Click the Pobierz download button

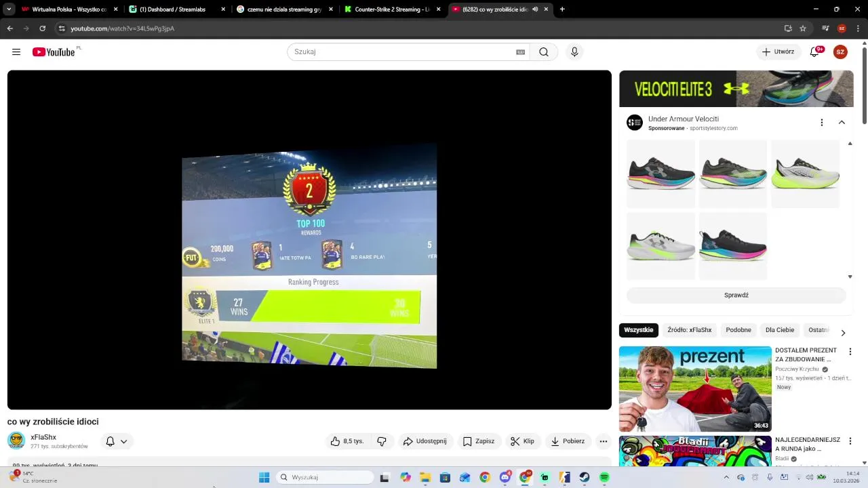click(x=568, y=441)
